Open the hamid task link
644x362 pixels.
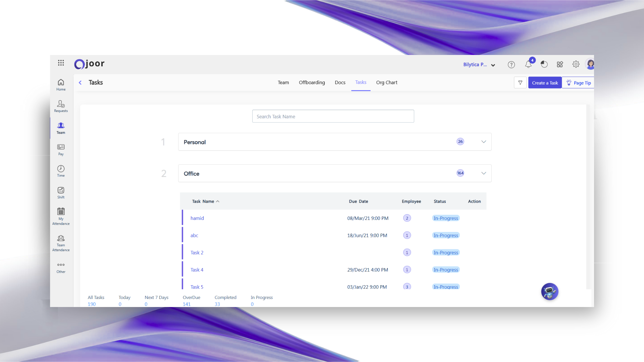coord(197,218)
